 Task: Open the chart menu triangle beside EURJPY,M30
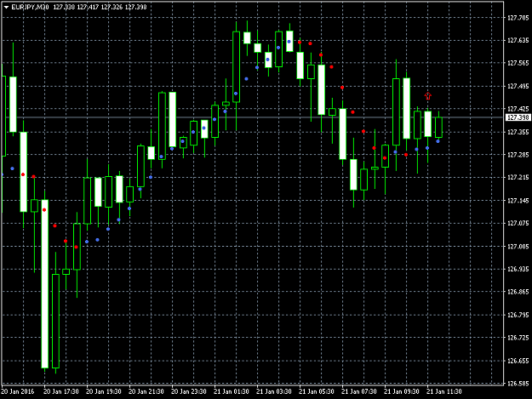(x=6, y=7)
